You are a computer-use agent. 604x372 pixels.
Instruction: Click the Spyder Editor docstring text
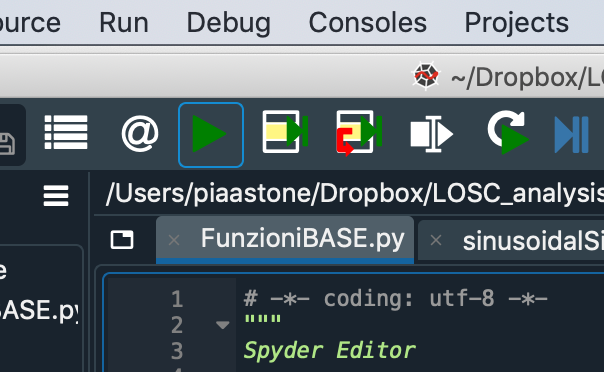click(x=330, y=351)
